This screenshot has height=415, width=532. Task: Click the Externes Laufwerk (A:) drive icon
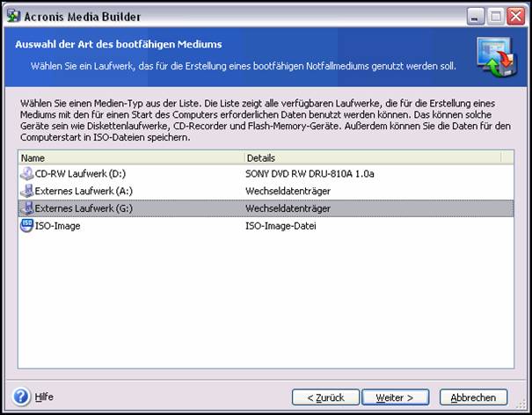(26, 191)
